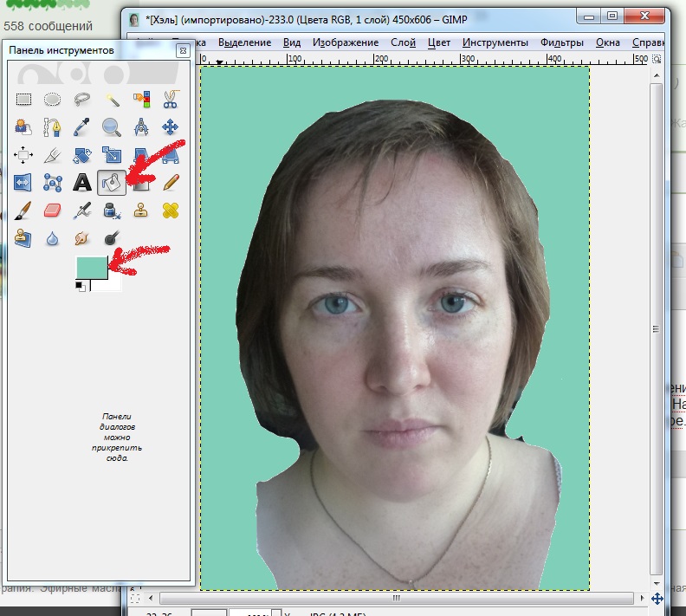Select the Cage Transform tool
This screenshot has height=616, width=686.
pyautogui.click(x=53, y=183)
